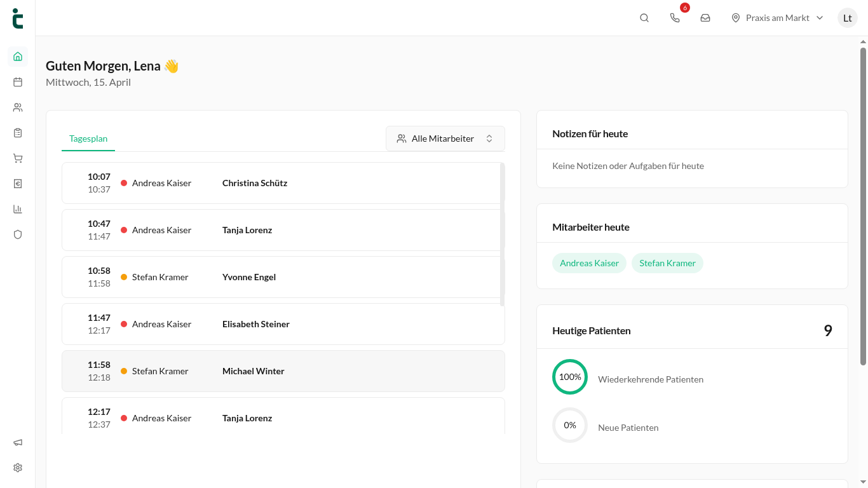Open the megaphone announcements icon
Viewport: 868px width, 488px height.
[18, 442]
